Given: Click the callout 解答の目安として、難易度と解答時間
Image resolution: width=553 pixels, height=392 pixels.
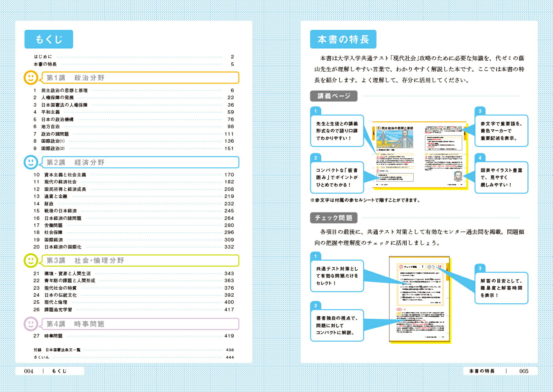Looking at the screenshot, I should click(501, 288).
